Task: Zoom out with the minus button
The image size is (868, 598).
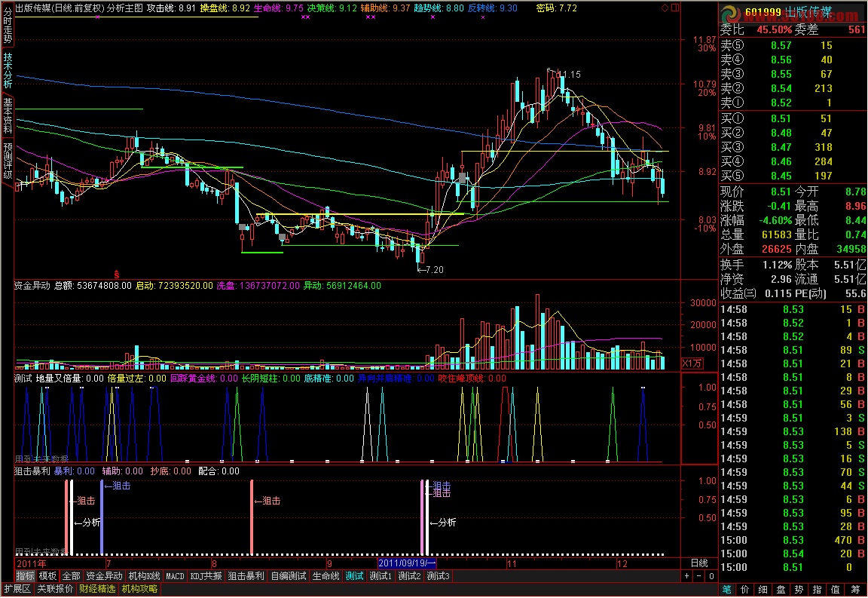Action: [x=698, y=576]
